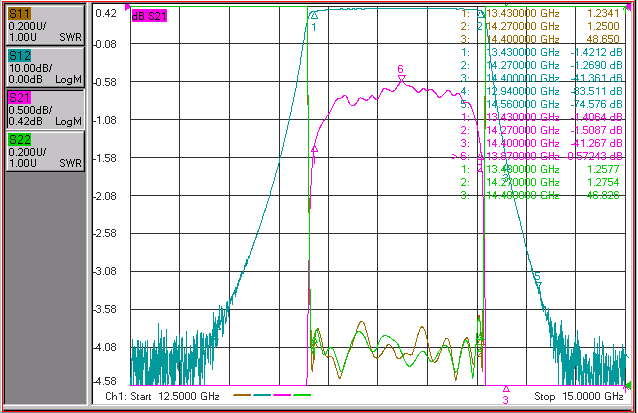This screenshot has width=638, height=413.
Task: Click marker 6 triangle on S21 trace
Action: pyautogui.click(x=401, y=79)
